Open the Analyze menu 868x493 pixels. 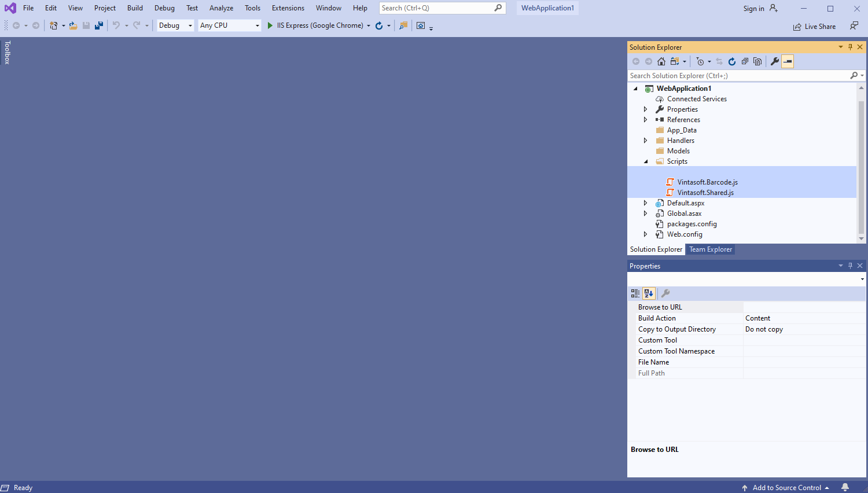(x=221, y=8)
